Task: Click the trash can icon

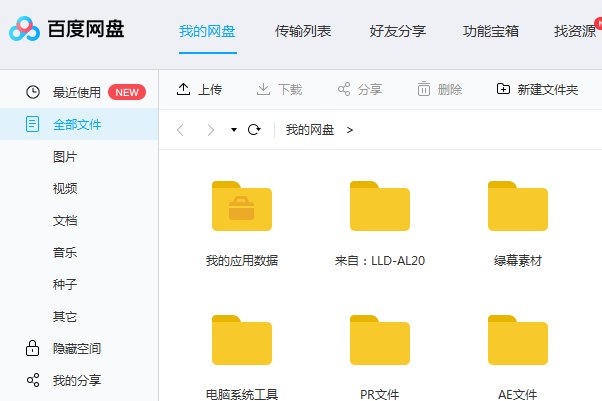Action: point(424,89)
